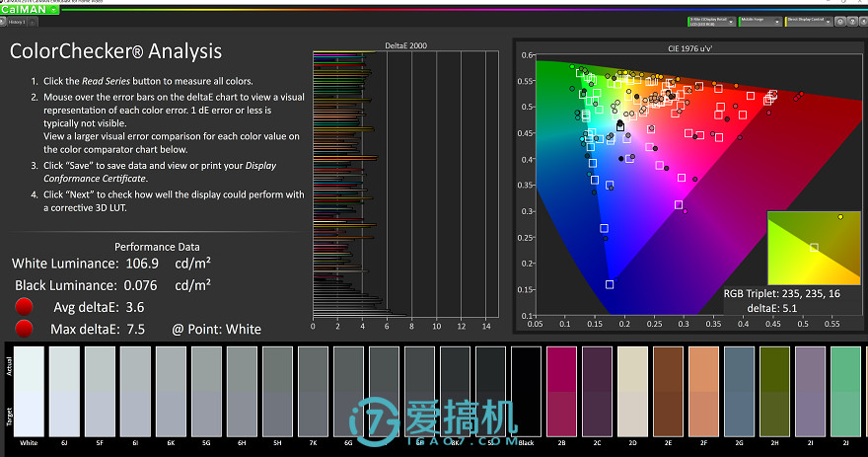Image resolution: width=868 pixels, height=457 pixels.
Task: Select the 5H gray swatch
Action: pyautogui.click(x=277, y=392)
